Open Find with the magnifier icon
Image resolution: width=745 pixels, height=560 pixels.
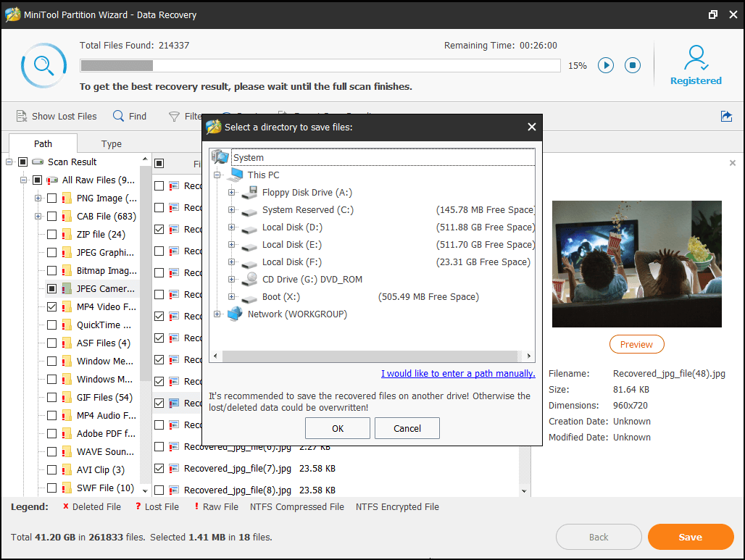pos(118,116)
